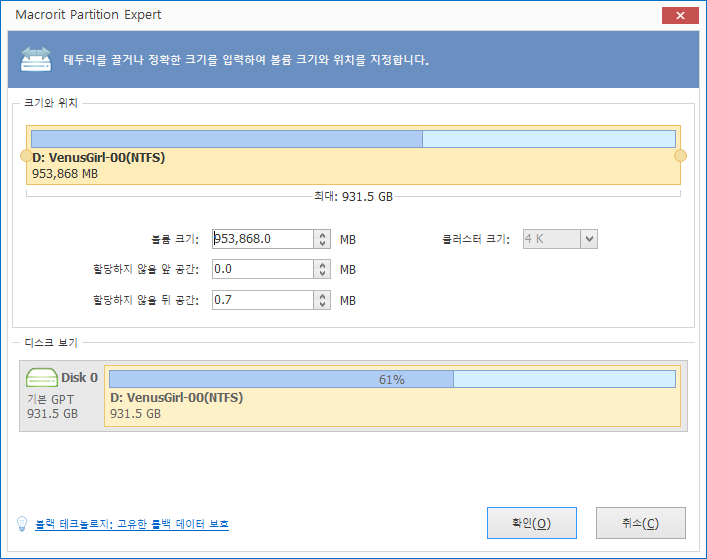Click the 61% usage bar in disk view
This screenshot has width=707, height=559.
pyautogui.click(x=392, y=379)
